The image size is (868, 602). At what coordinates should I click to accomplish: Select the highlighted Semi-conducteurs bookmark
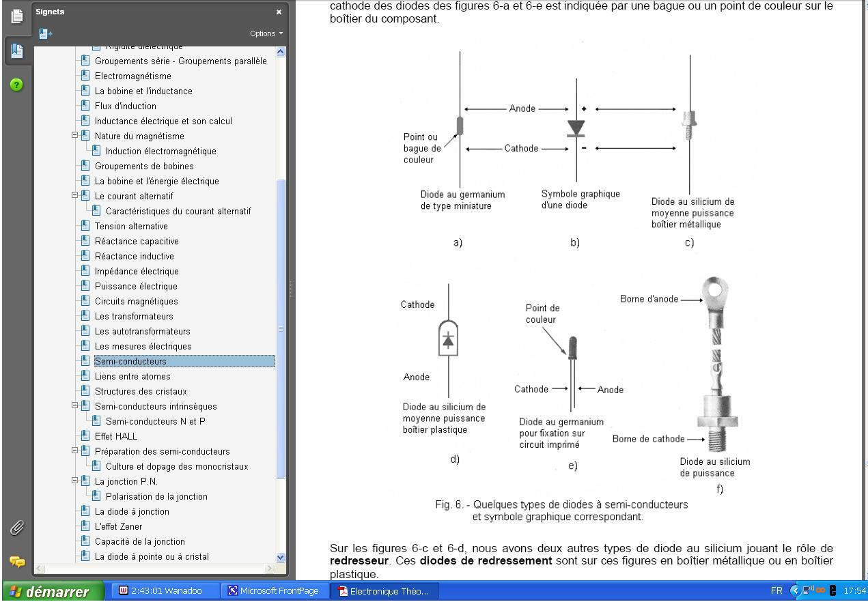184,361
